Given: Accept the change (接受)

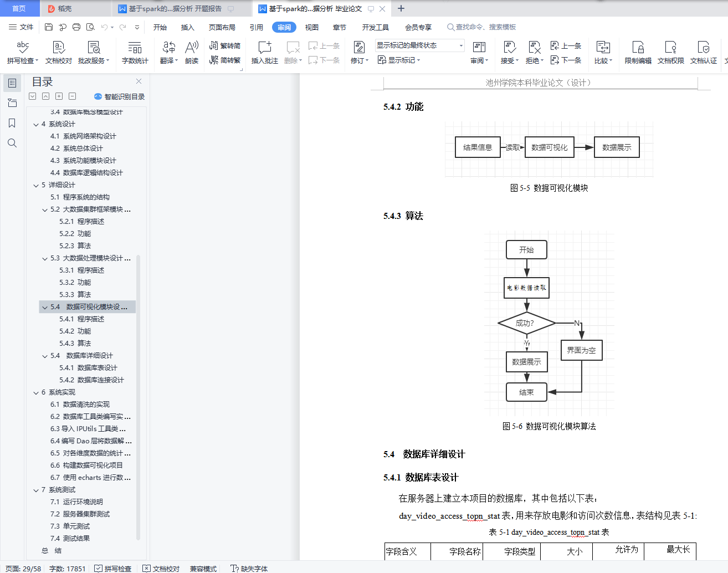Looking at the screenshot, I should (x=510, y=53).
